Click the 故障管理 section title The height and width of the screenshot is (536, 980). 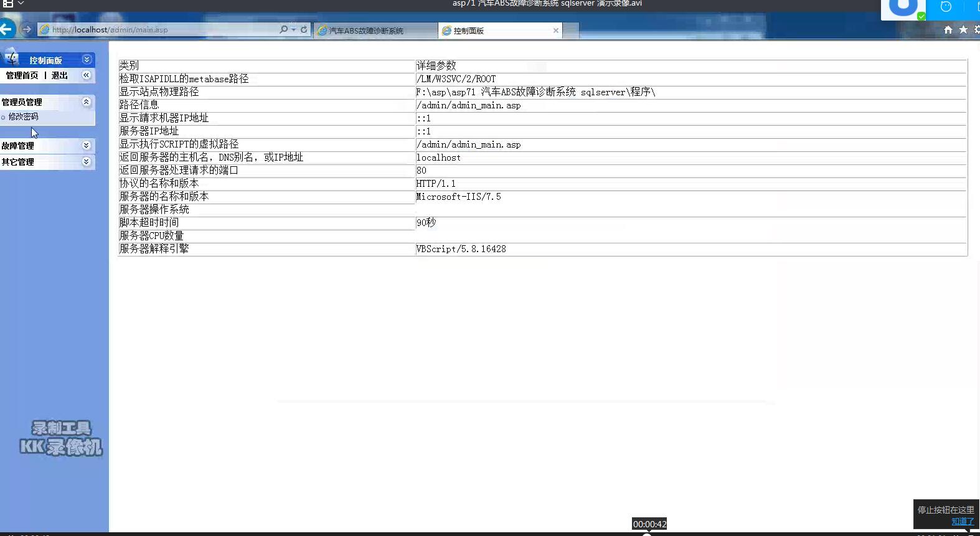17,146
